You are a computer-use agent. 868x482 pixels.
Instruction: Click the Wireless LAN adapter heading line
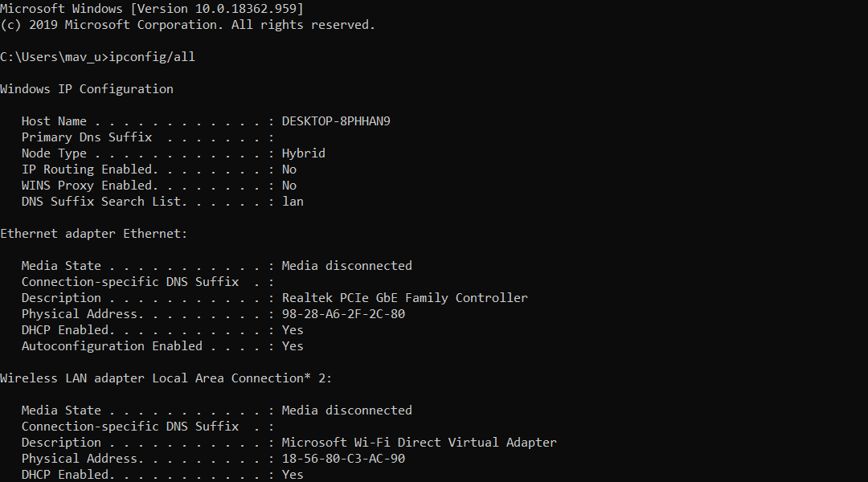[166, 378]
